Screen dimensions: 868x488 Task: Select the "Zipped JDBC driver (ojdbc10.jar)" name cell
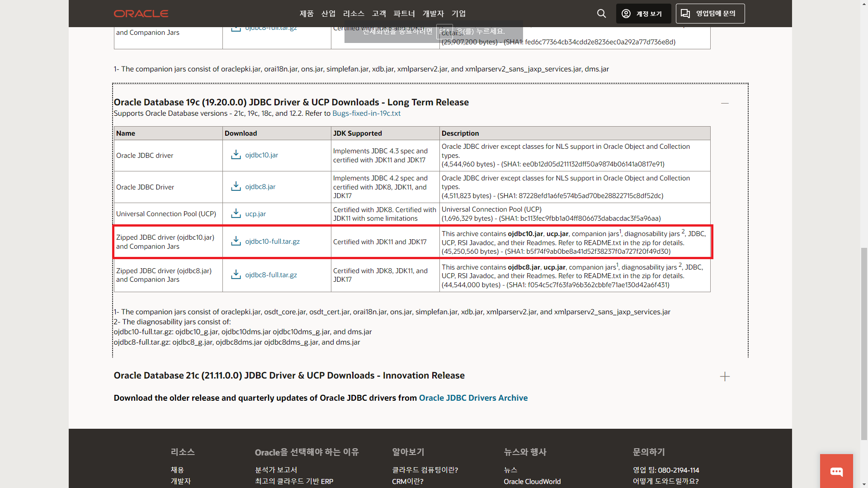tap(168, 242)
